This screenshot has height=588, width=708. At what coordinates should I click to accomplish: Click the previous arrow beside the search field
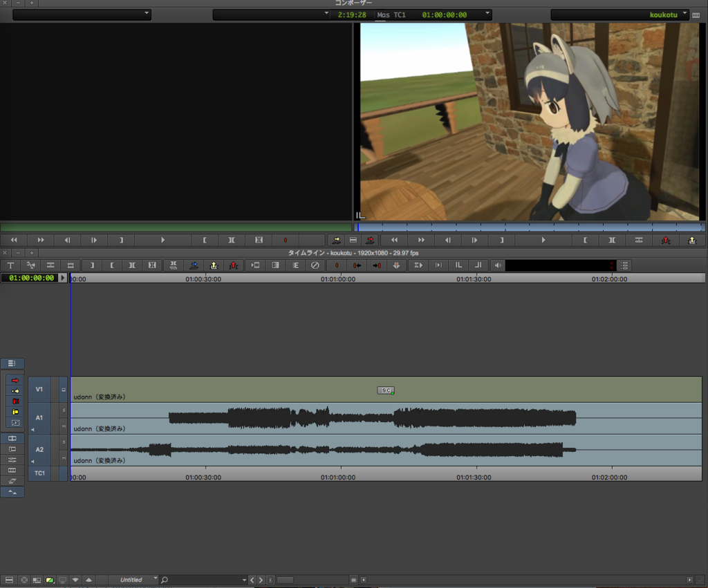tap(252, 580)
